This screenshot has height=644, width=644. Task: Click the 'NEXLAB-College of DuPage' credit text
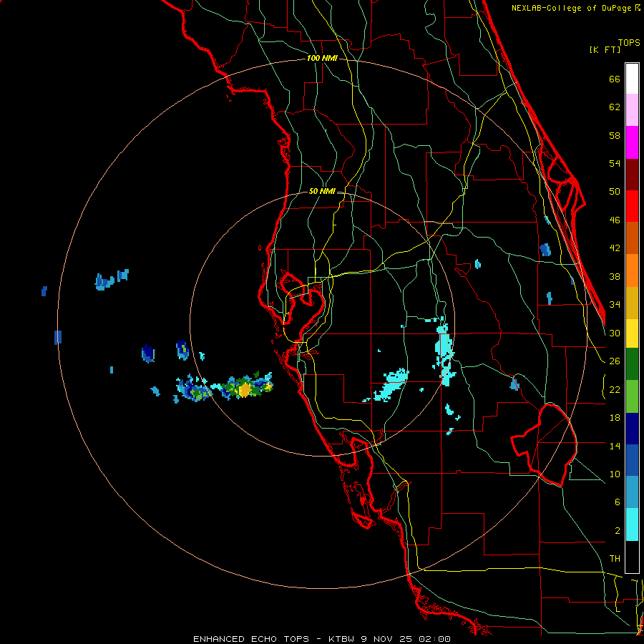(x=571, y=8)
